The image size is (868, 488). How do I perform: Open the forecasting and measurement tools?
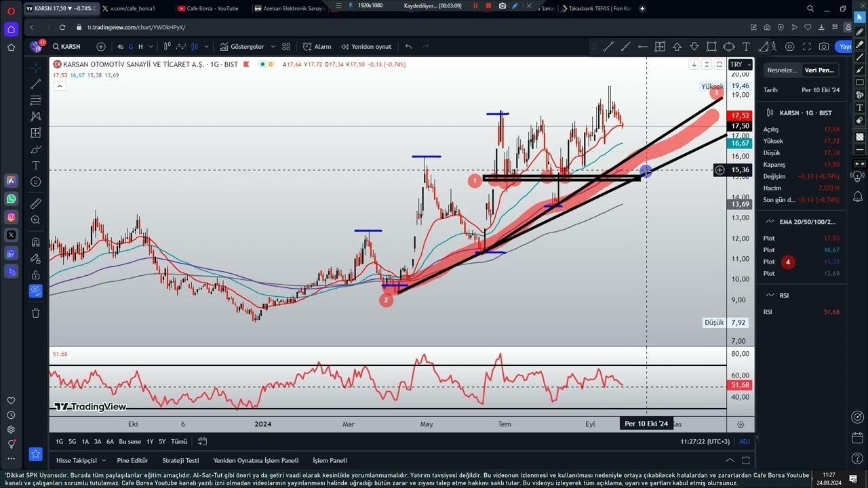click(x=35, y=133)
